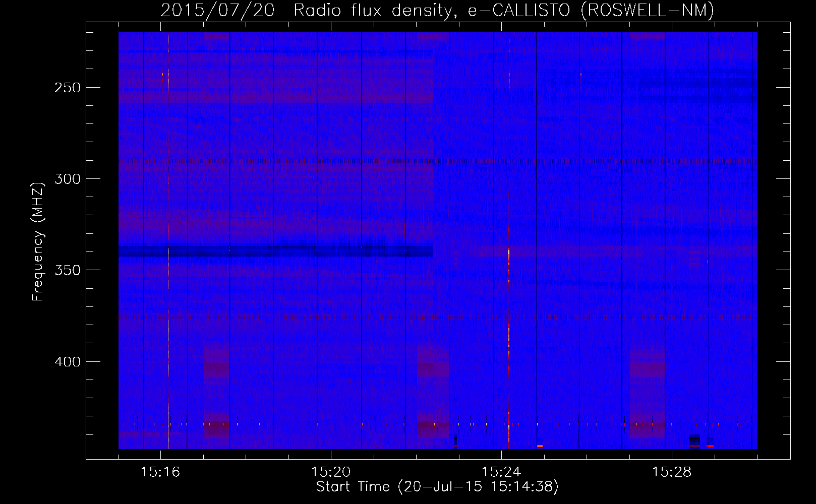Click the 15:16 time tick label
This screenshot has height=504, width=816.
160,472
